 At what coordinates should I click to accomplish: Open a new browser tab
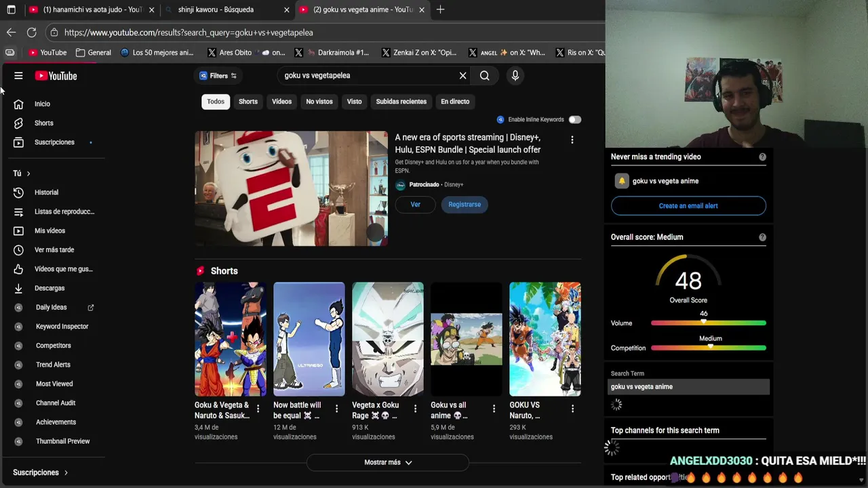tap(440, 9)
